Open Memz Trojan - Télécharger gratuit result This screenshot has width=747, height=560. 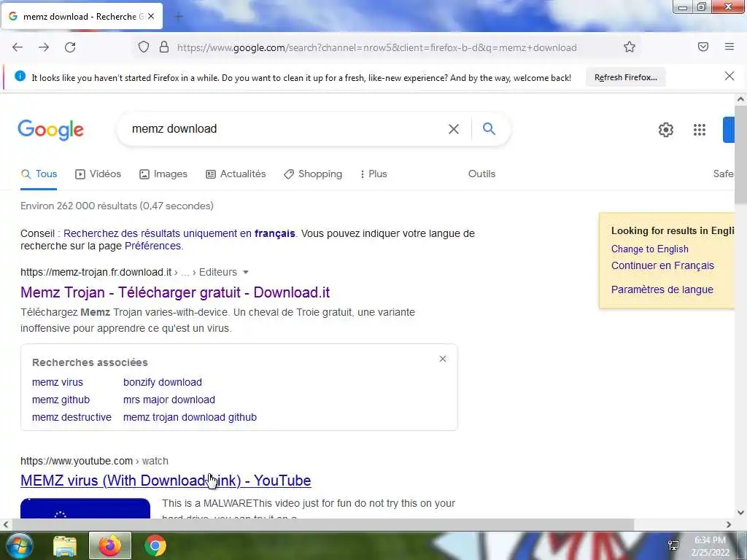(x=175, y=292)
